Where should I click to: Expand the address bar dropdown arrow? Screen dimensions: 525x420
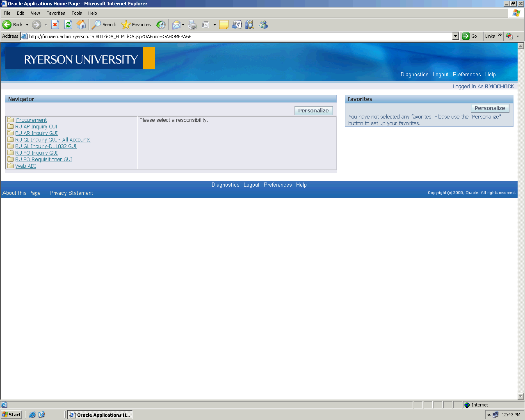coord(455,36)
